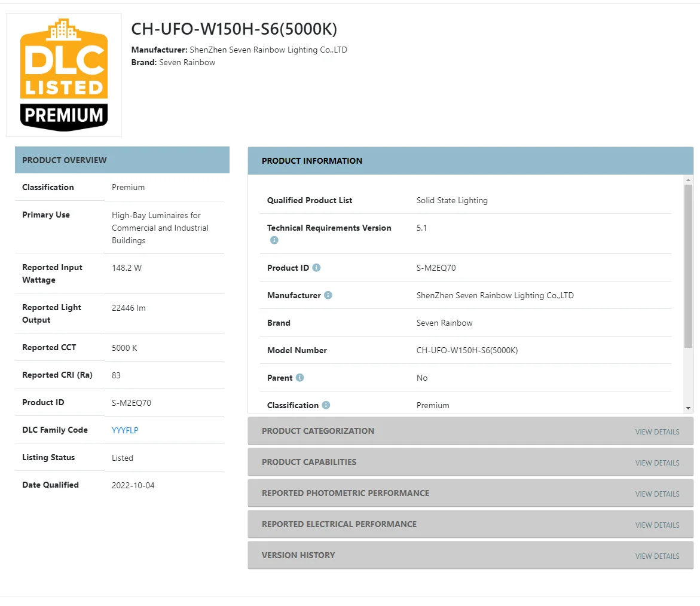Click the Primary Use High-Bay Luminaires value
Image resolution: width=700 pixels, height=606 pixels.
point(160,228)
